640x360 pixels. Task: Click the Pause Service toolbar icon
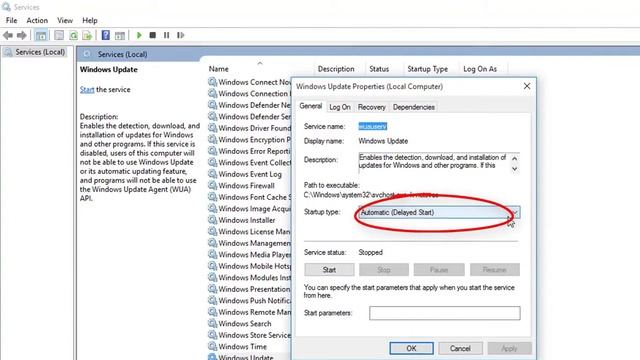(167, 36)
